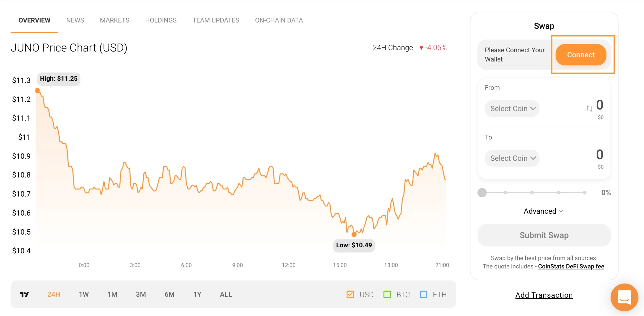644x316 pixels.
Task: Open the From Select Coin dropdown
Action: pyautogui.click(x=512, y=108)
